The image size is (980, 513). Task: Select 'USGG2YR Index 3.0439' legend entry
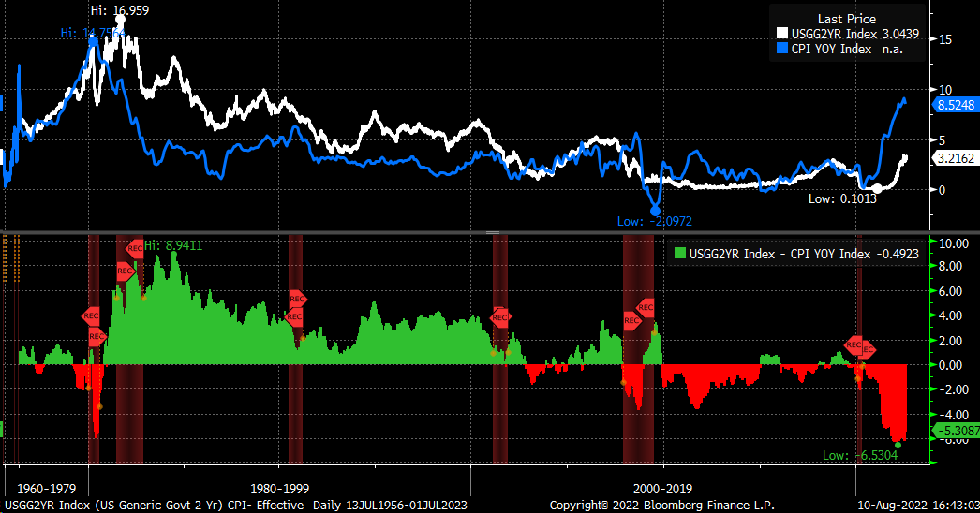pyautogui.click(x=848, y=34)
